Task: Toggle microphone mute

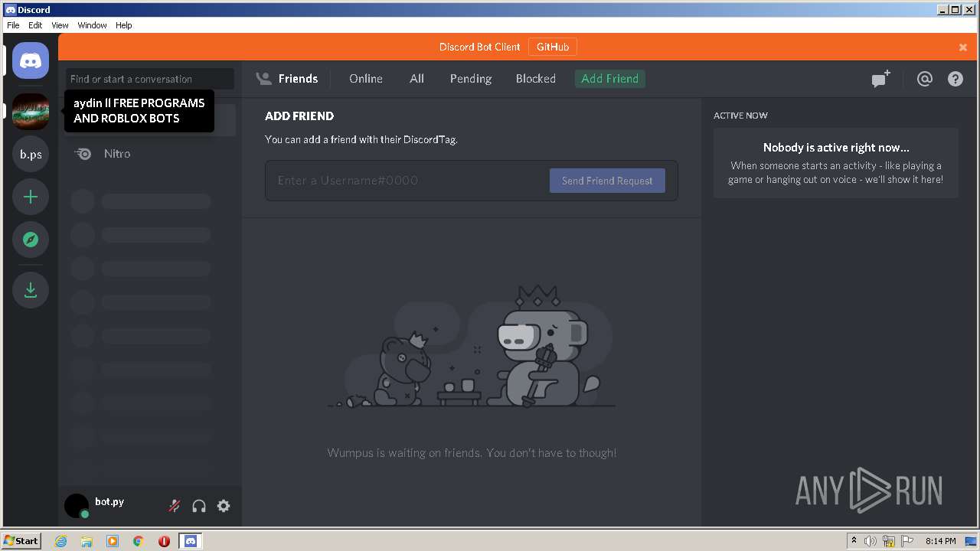Action: tap(175, 506)
